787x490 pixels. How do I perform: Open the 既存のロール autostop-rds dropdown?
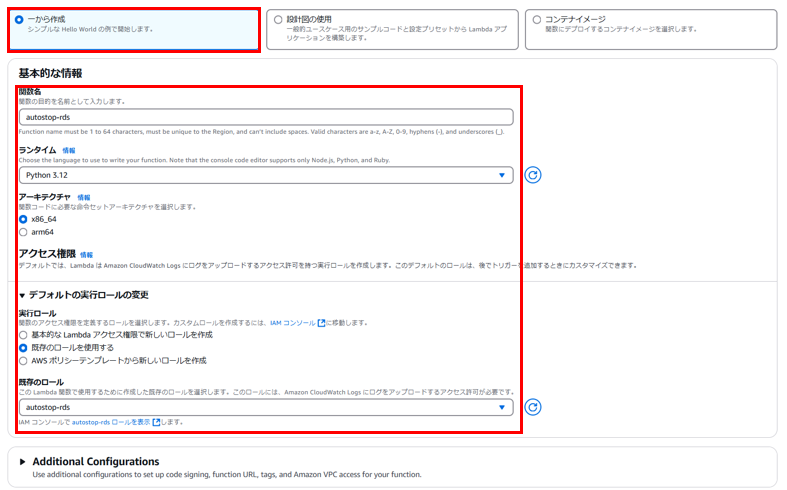click(266, 407)
